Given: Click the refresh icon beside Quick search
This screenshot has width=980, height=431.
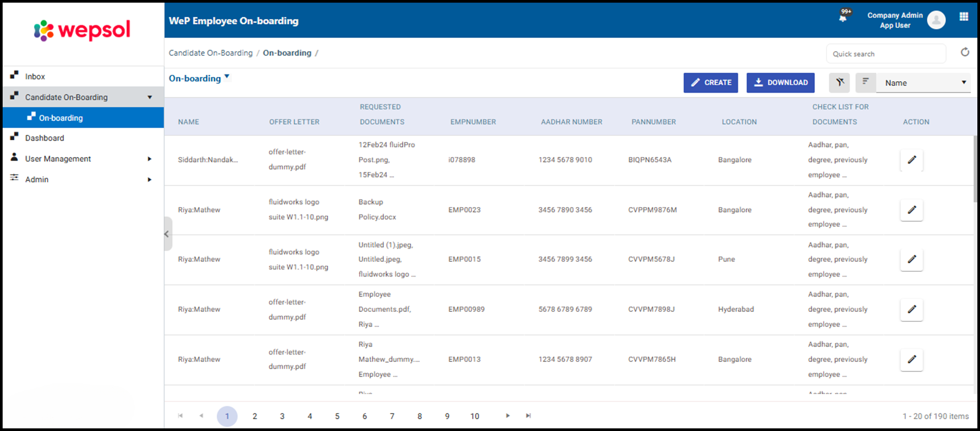Looking at the screenshot, I should [965, 52].
